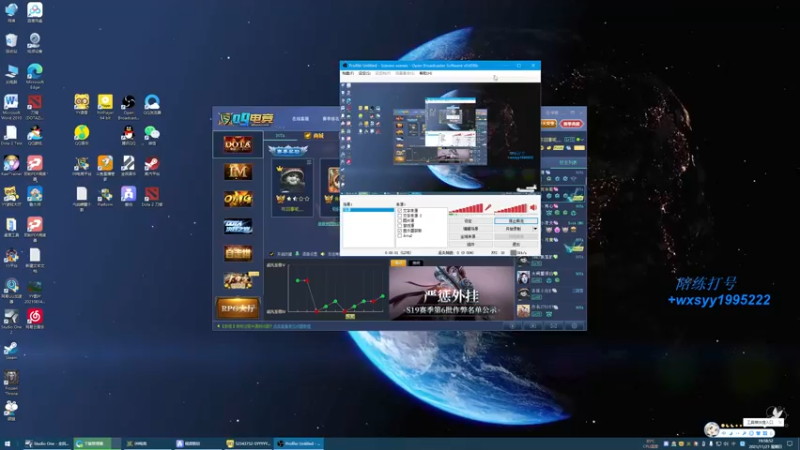800x450 pixels.
Task: Select IM game in 09 platform sidebar
Action: pos(238,171)
